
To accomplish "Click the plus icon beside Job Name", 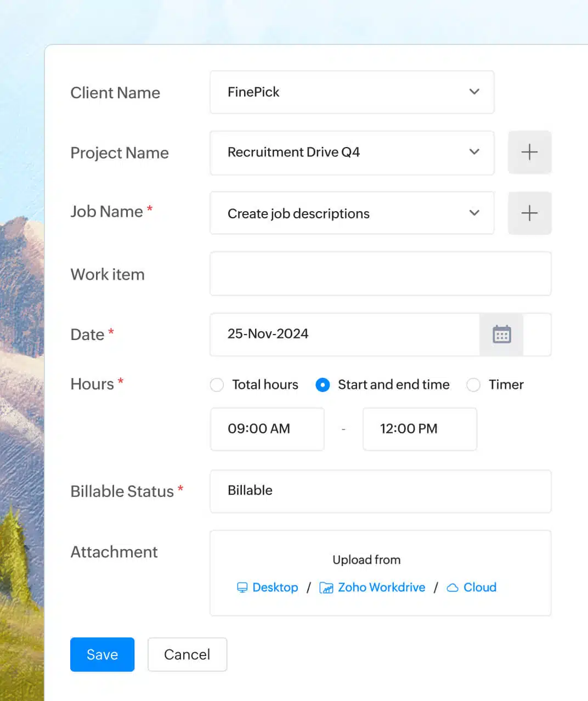I will [529, 213].
